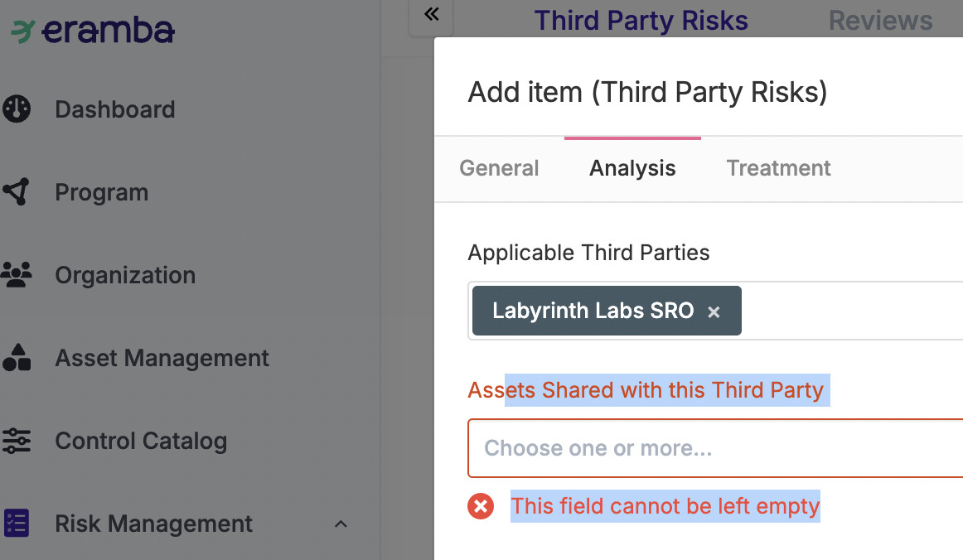963x560 pixels.
Task: Click the Organization people icon
Action: (17, 275)
